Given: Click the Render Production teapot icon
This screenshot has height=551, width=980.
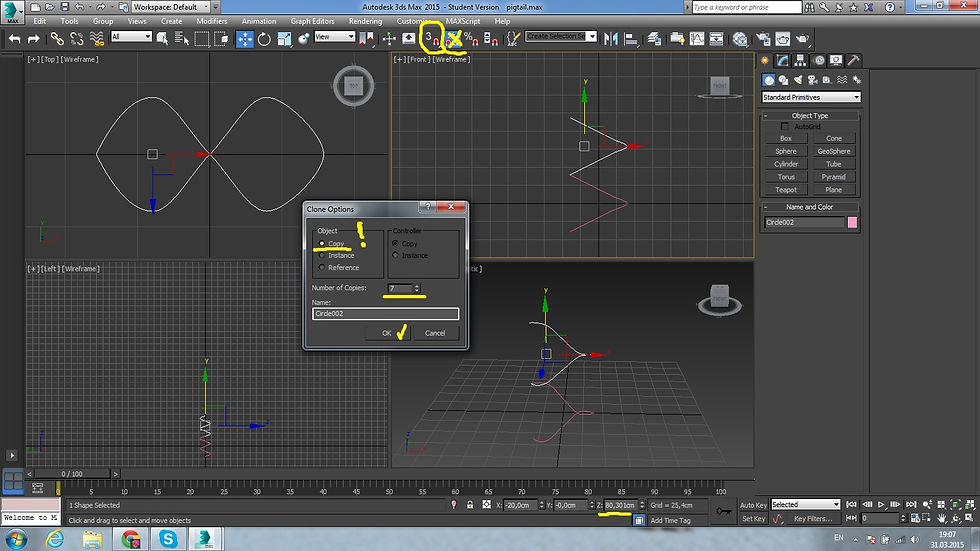Looking at the screenshot, I should point(802,39).
